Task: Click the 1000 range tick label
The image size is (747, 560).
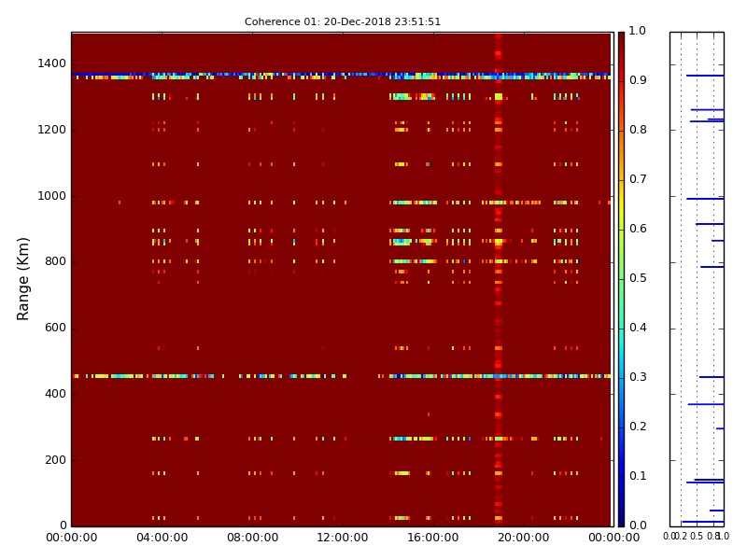Action: (x=51, y=196)
